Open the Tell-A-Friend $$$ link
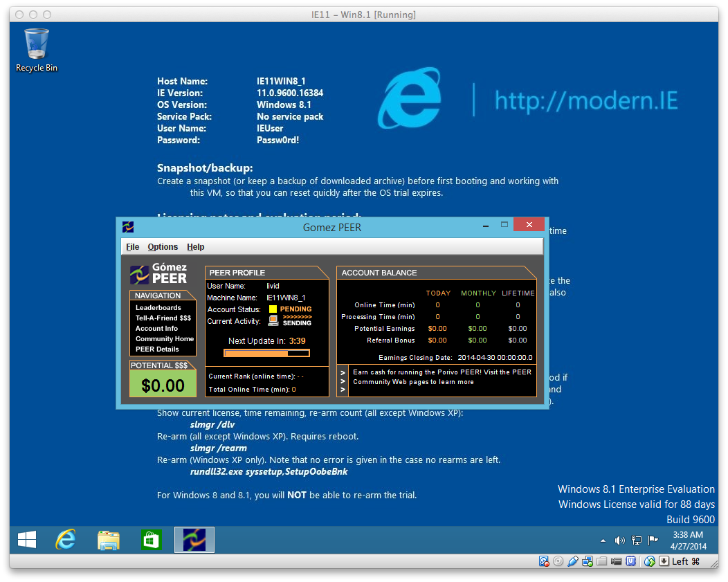728x582 pixels. pos(163,318)
